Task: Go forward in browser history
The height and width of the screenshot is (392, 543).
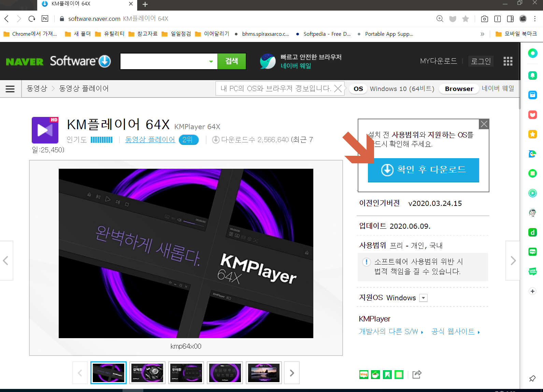Action: tap(19, 19)
